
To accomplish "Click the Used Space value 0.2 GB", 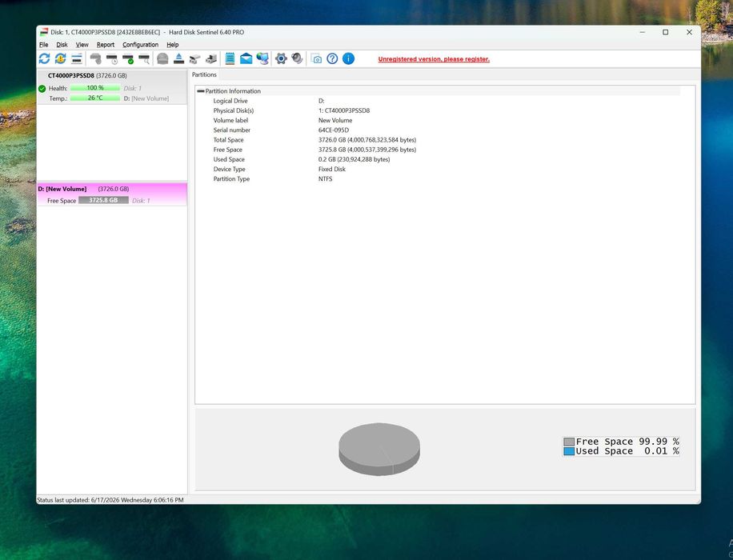I will click(x=354, y=159).
